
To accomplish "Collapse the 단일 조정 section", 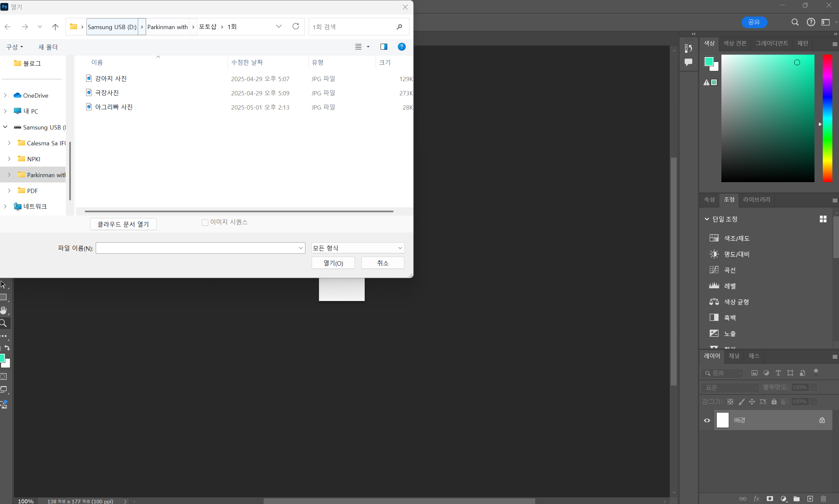I will point(707,219).
